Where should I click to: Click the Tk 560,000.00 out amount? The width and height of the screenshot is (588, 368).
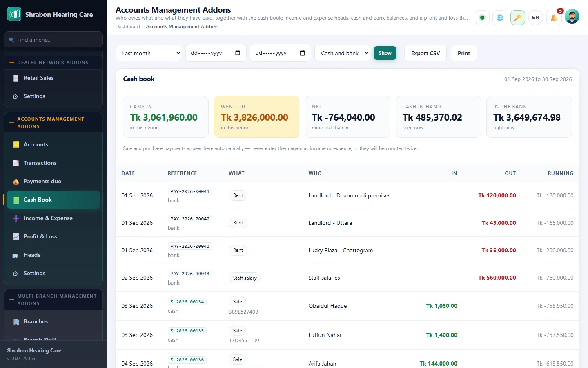(497, 278)
